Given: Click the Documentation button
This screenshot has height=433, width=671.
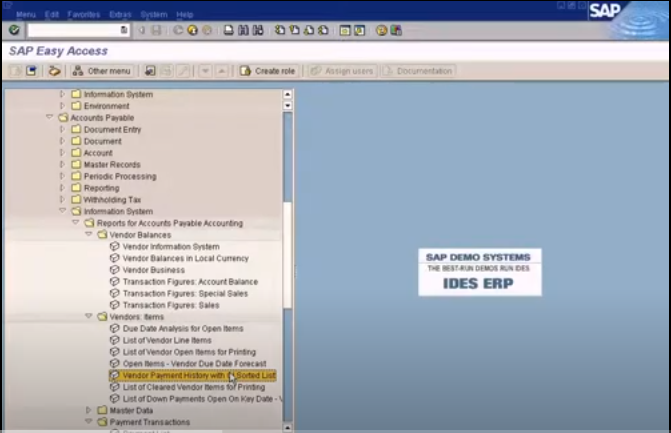Looking at the screenshot, I should (x=418, y=71).
